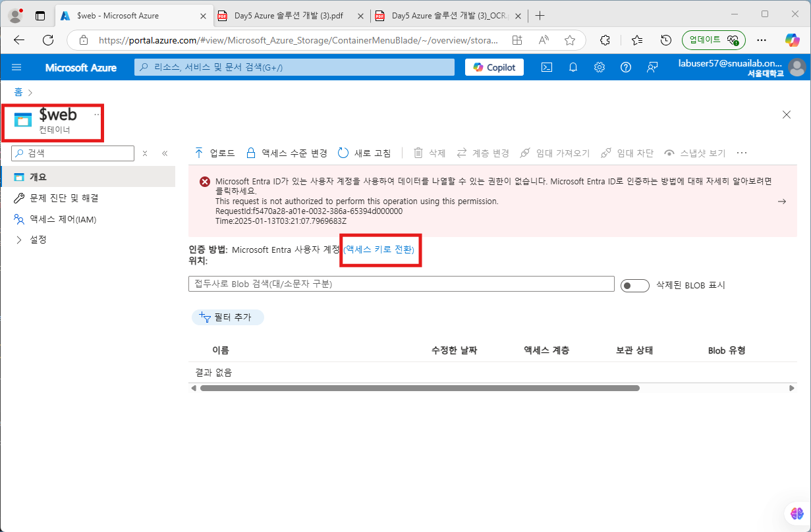Click the Microsoft Azure logo text

[81, 68]
